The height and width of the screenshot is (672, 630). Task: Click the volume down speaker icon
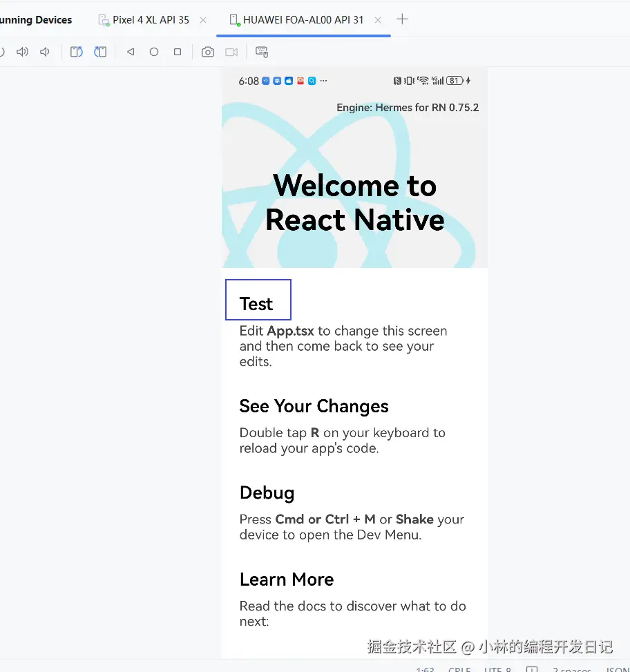pos(45,52)
